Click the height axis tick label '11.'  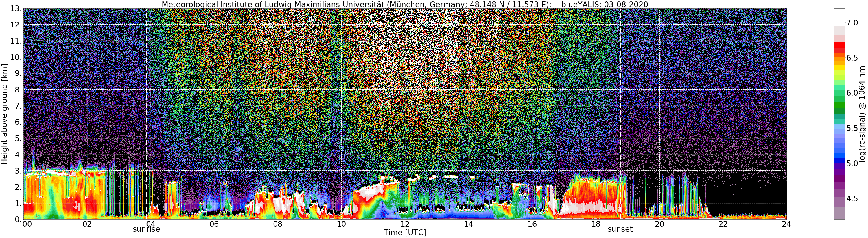click(16, 41)
